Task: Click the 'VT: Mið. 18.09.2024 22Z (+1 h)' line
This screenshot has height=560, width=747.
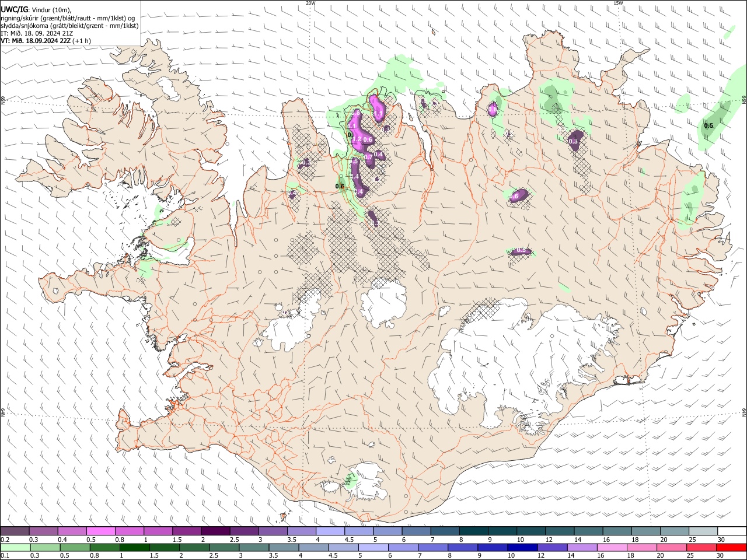Action: pyautogui.click(x=46, y=41)
